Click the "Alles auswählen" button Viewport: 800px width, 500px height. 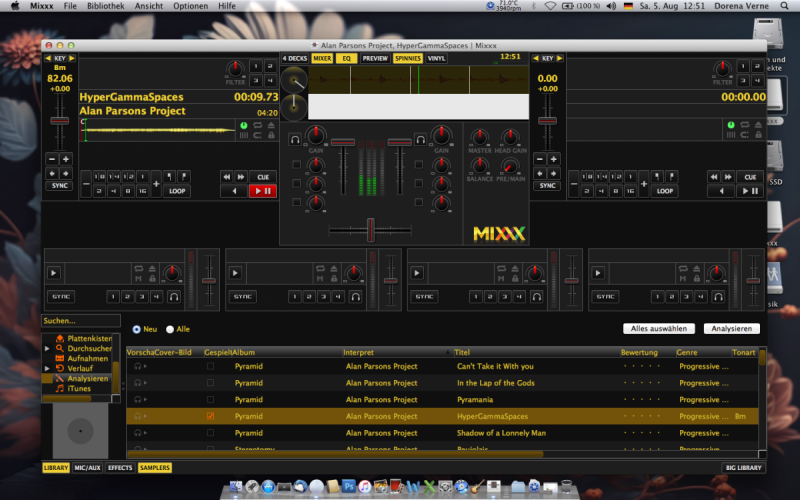tap(659, 328)
